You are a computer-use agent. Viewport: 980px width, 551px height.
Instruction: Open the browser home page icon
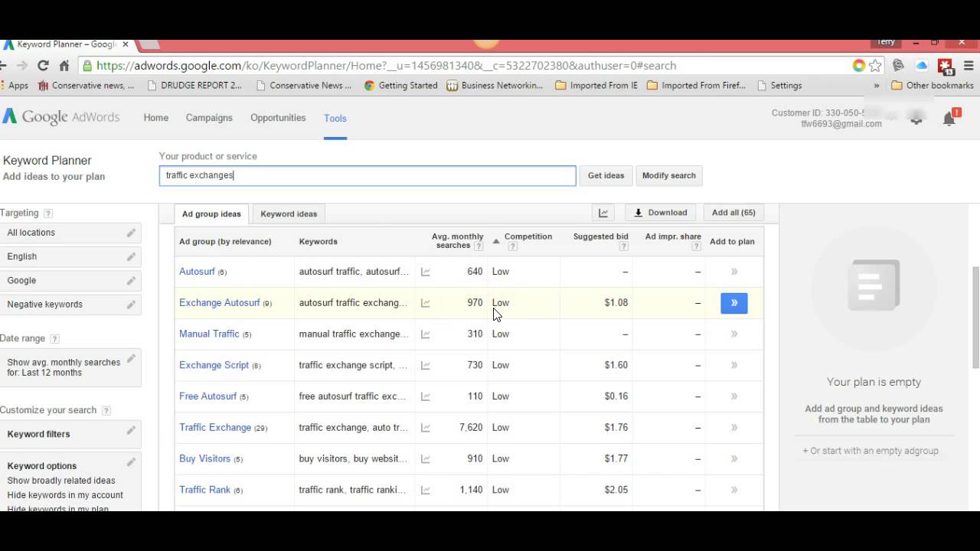tap(64, 66)
